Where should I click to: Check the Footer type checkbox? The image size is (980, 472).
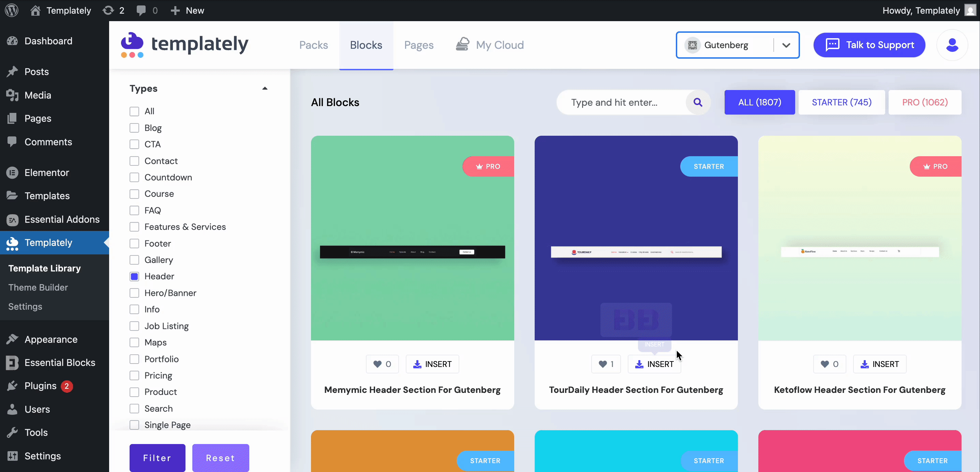(134, 243)
